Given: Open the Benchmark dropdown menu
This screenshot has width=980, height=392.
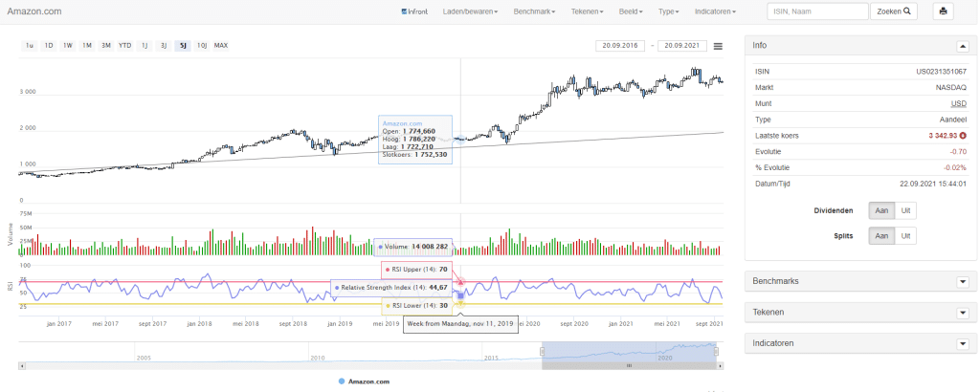Looking at the screenshot, I should pyautogui.click(x=533, y=11).
